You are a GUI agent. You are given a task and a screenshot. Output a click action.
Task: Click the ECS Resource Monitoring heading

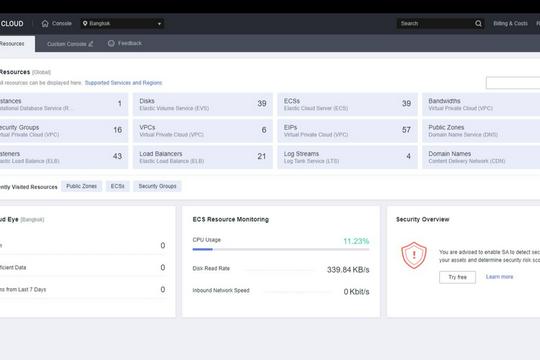(x=231, y=219)
